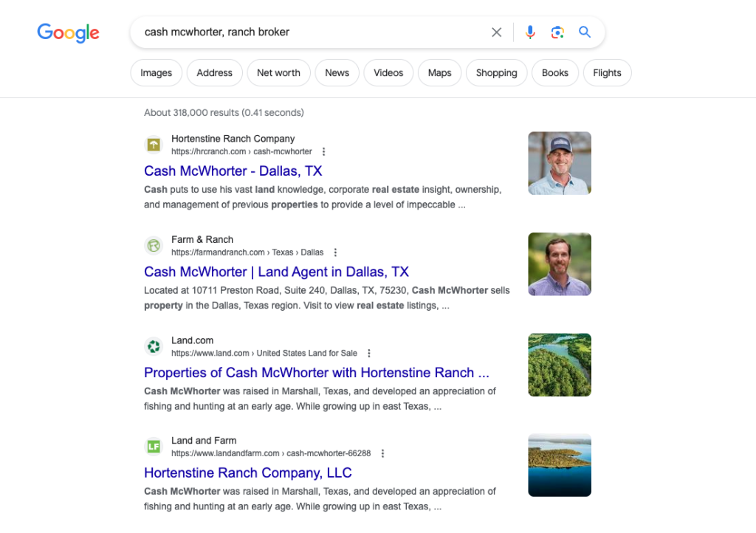Open the three-dot menu for the Hortenstine result
Screen dimensions: 756x533
[323, 151]
